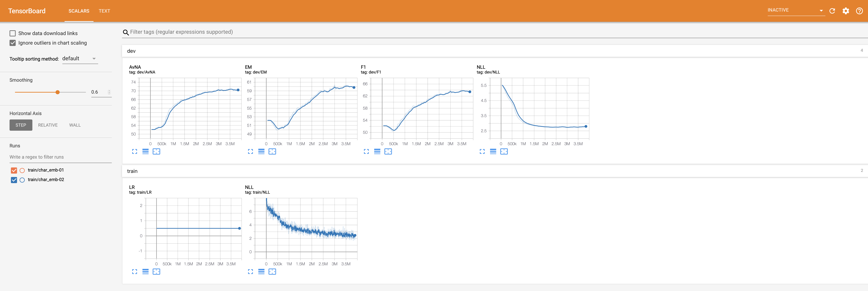Enable Show data download links

click(x=13, y=33)
